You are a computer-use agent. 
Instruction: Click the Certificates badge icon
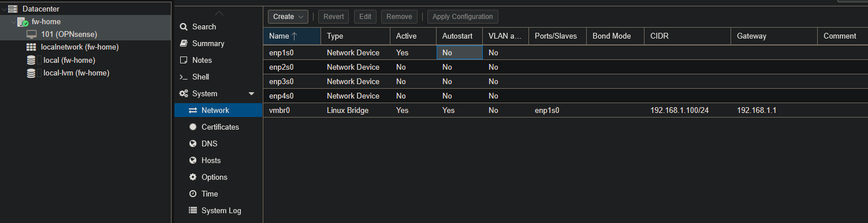point(193,127)
